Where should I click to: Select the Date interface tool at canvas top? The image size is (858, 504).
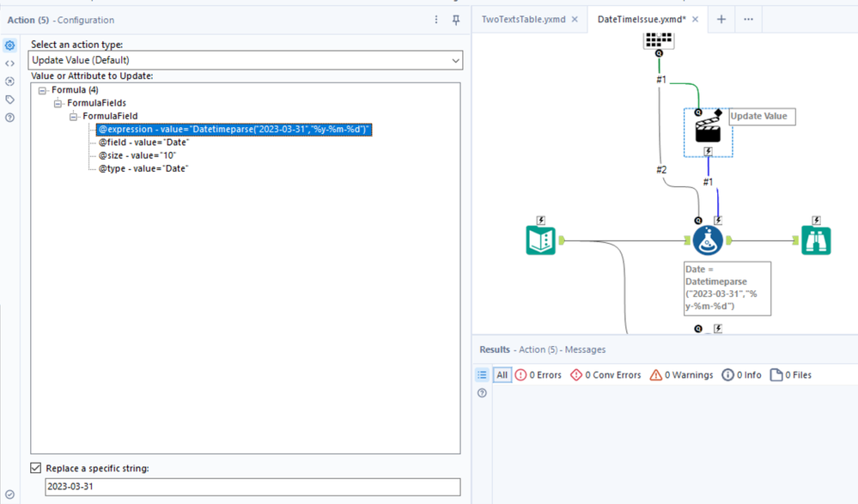[659, 39]
